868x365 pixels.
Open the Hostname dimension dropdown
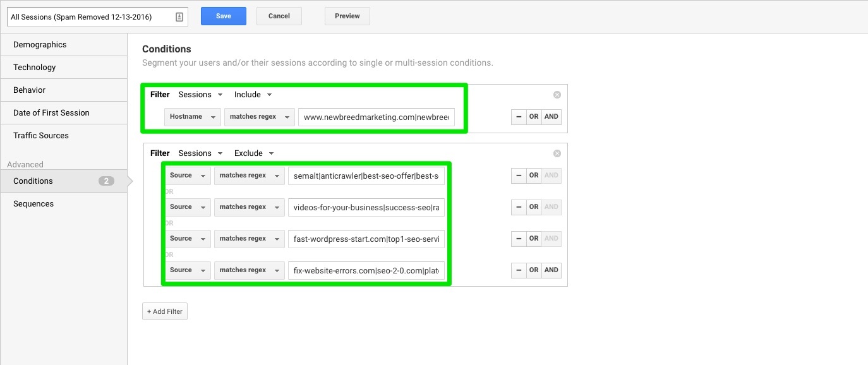[193, 117]
